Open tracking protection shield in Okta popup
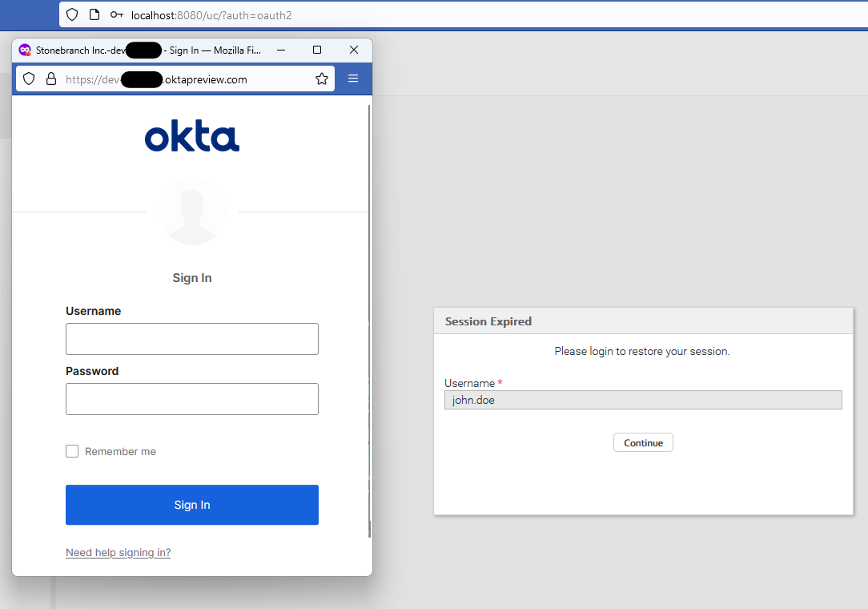The width and height of the screenshot is (868, 609). (29, 79)
